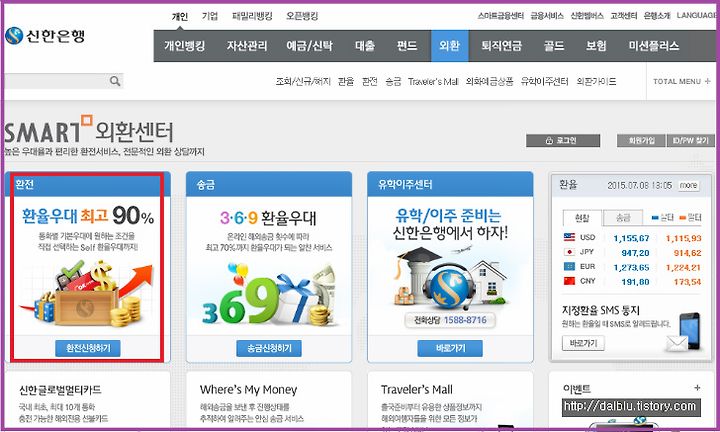Viewport: 720px width, 432px height.
Task: Select the 기업 top tab
Action: 210,16
